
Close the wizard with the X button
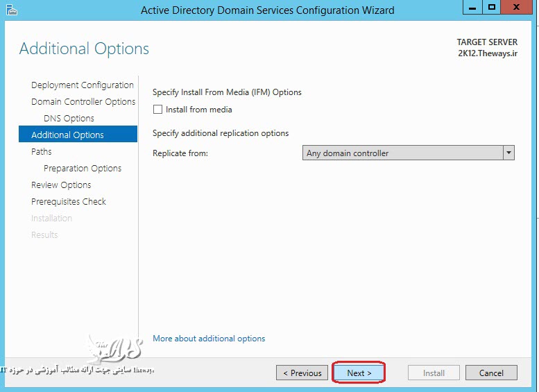pyautogui.click(x=518, y=8)
